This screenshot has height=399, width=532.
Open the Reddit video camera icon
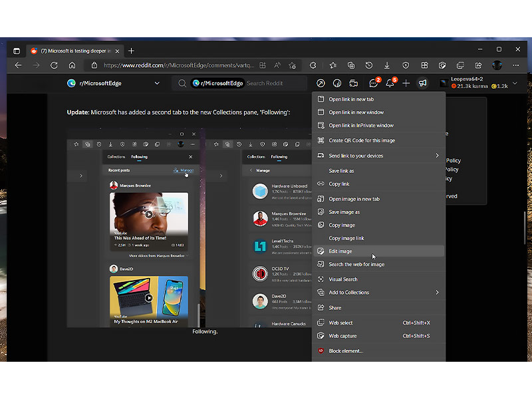pos(354,83)
